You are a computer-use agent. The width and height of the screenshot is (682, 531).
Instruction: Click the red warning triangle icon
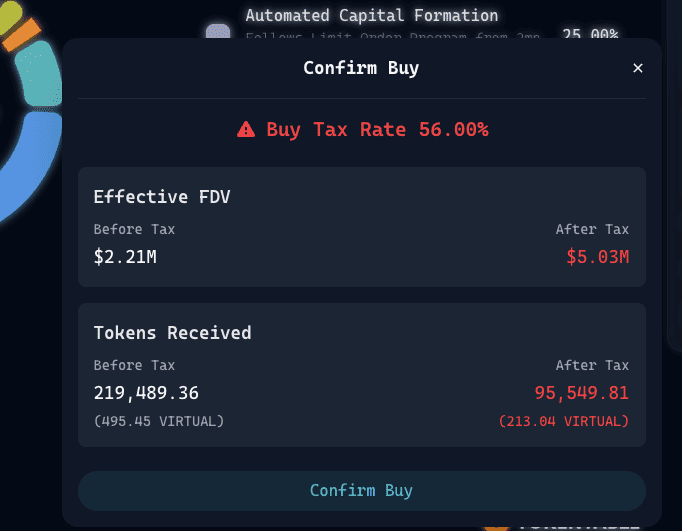[x=246, y=129]
